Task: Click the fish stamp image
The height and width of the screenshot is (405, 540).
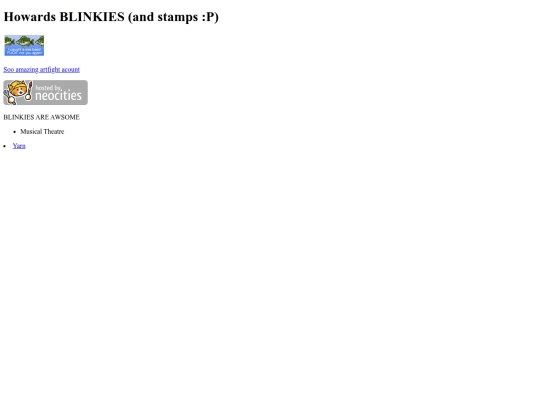Action: coord(24,45)
